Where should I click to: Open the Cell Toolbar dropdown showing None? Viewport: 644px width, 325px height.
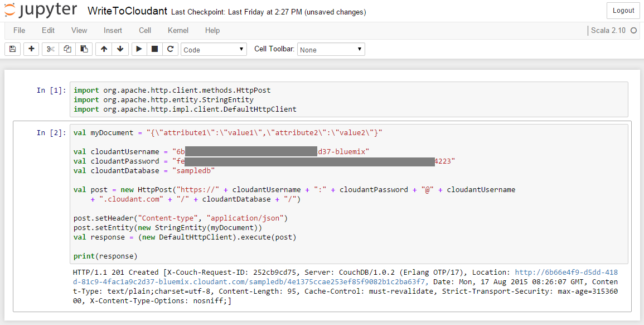tap(331, 49)
